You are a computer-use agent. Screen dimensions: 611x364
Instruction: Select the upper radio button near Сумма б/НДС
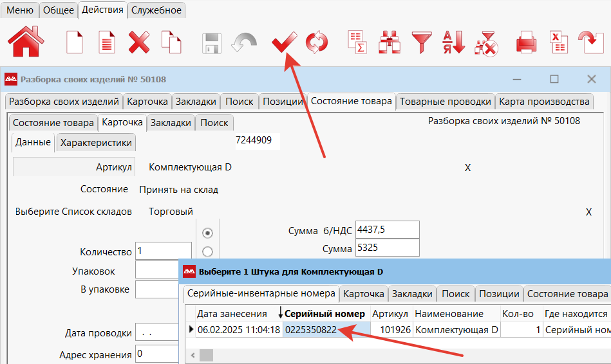(x=207, y=233)
